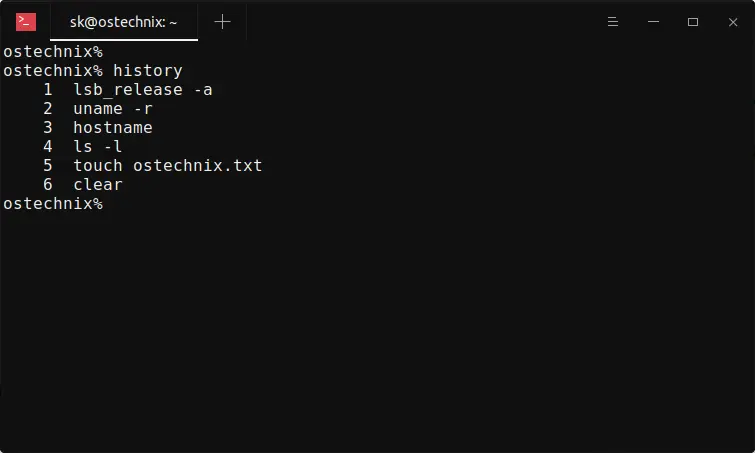Click history entry 'hostname'
Screen dimensions: 755x453
[x=113, y=128]
